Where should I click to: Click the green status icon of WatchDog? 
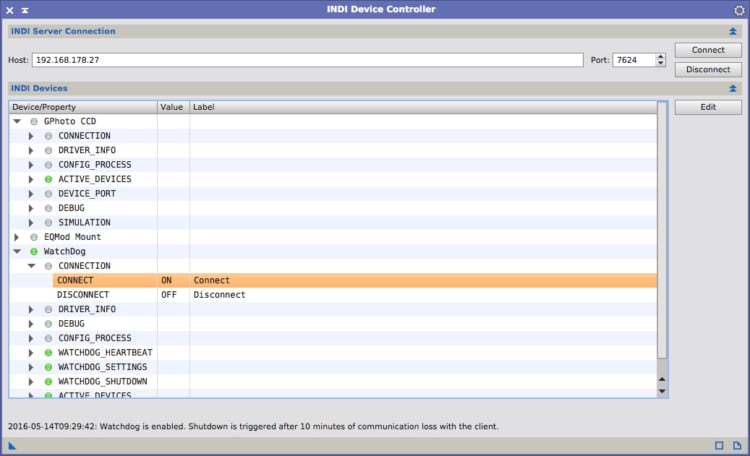pyautogui.click(x=34, y=251)
